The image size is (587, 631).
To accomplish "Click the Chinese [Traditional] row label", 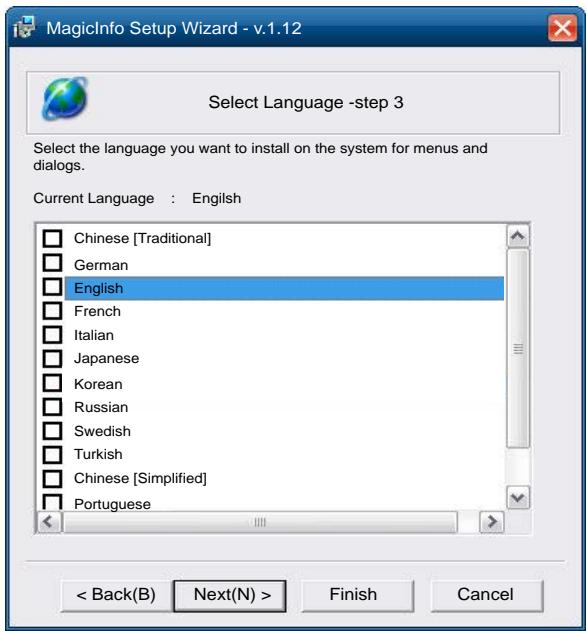I will point(142,238).
